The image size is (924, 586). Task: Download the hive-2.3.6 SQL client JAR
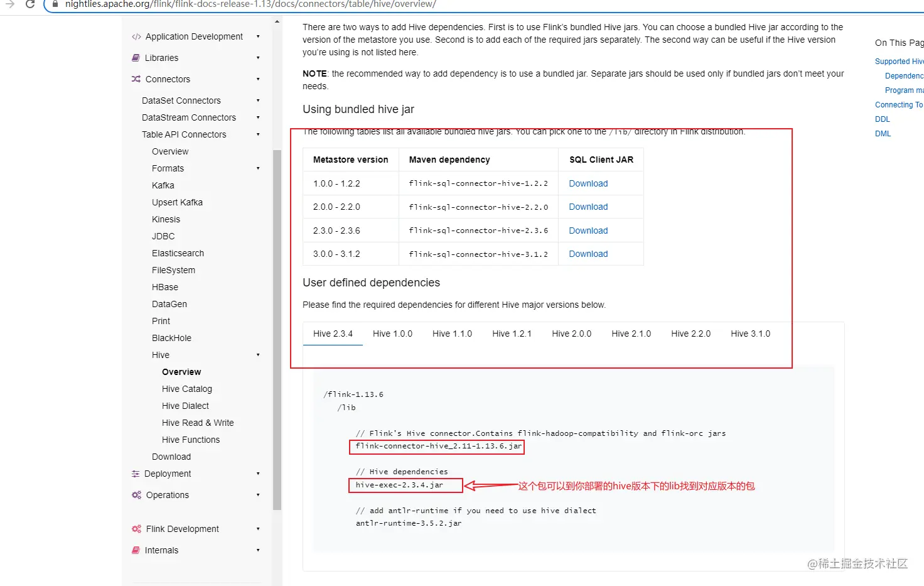[588, 231]
